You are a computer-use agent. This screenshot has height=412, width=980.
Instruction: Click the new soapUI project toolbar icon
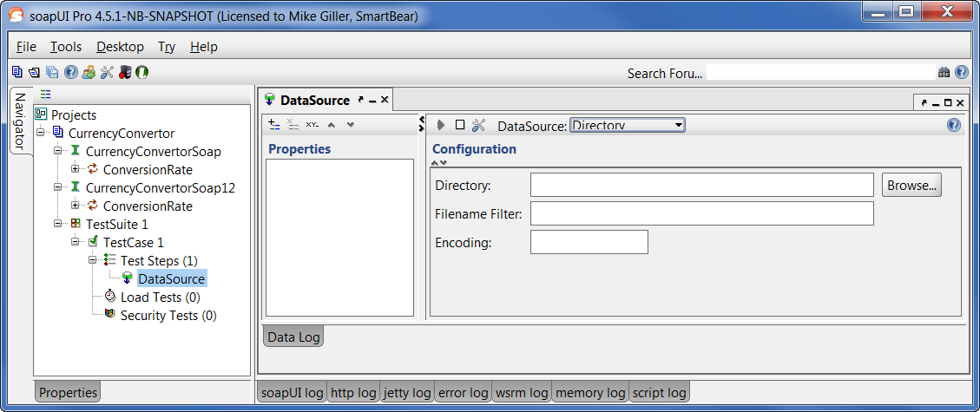[x=16, y=72]
